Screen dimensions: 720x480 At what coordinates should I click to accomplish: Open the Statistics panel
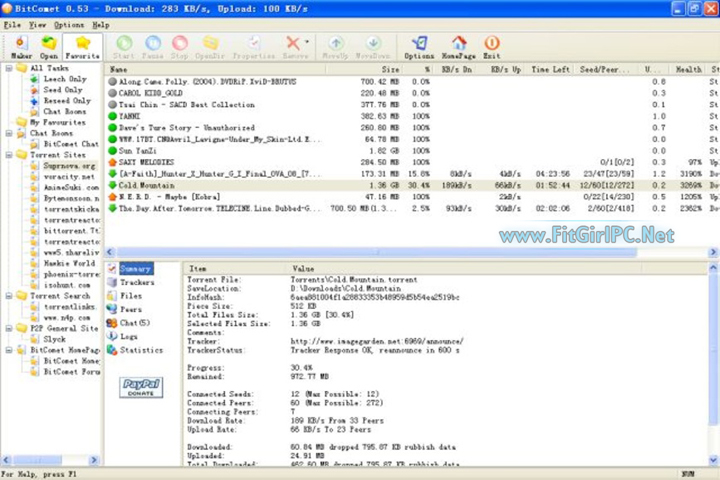point(140,351)
